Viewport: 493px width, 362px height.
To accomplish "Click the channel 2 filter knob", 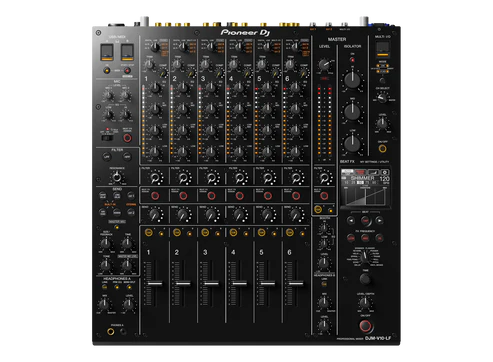I will (183, 178).
